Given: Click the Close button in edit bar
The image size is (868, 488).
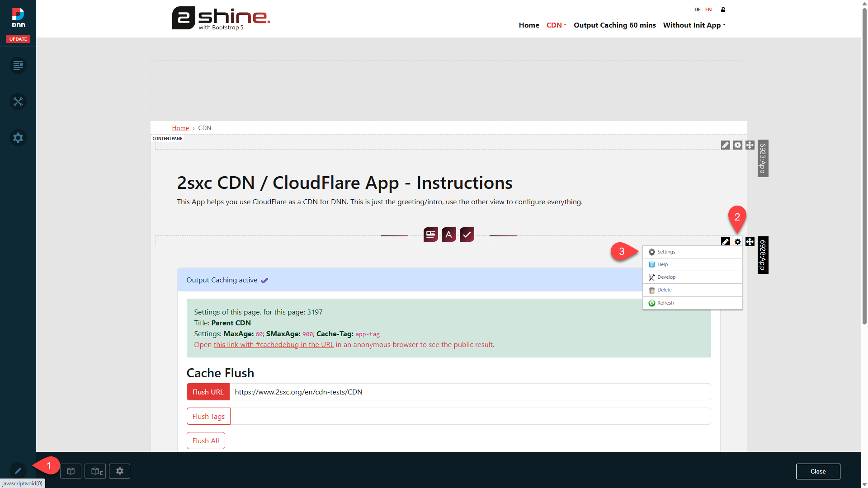Looking at the screenshot, I should [818, 471].
